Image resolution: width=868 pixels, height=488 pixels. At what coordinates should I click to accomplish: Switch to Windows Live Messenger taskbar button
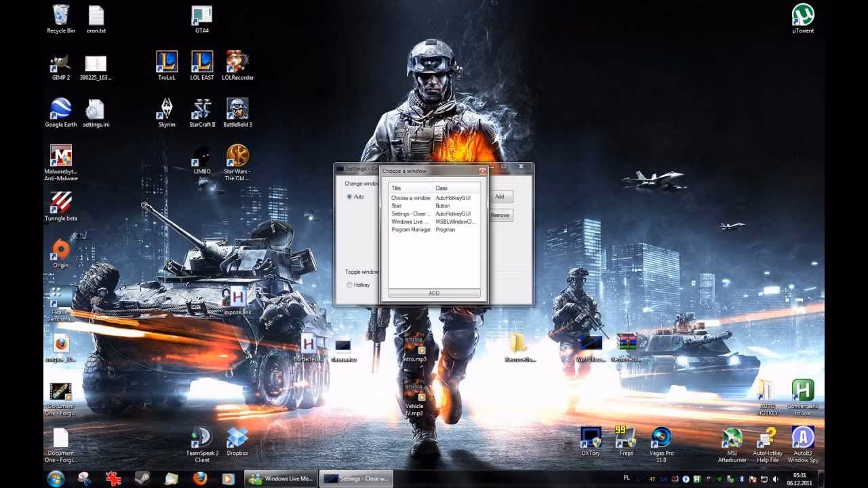[x=281, y=479]
